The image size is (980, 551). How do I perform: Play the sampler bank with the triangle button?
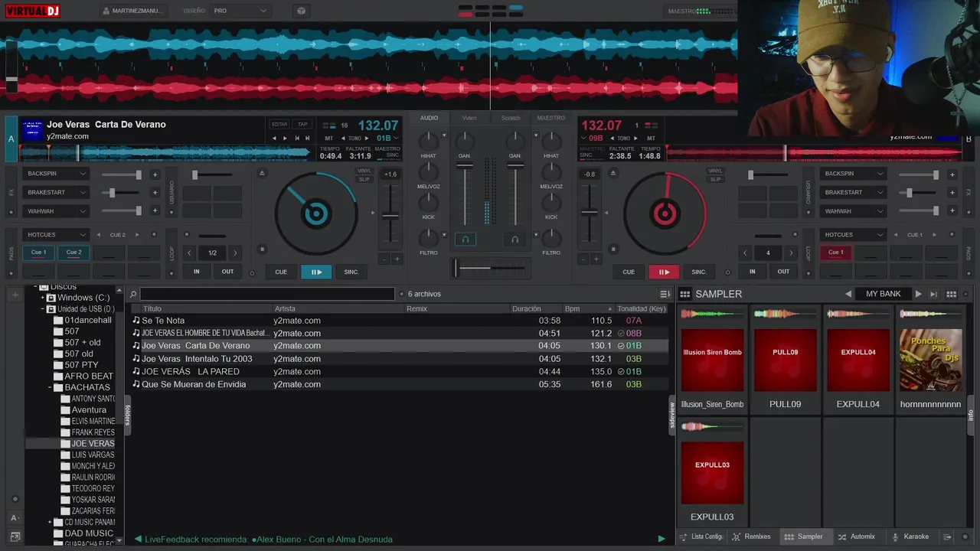(918, 294)
